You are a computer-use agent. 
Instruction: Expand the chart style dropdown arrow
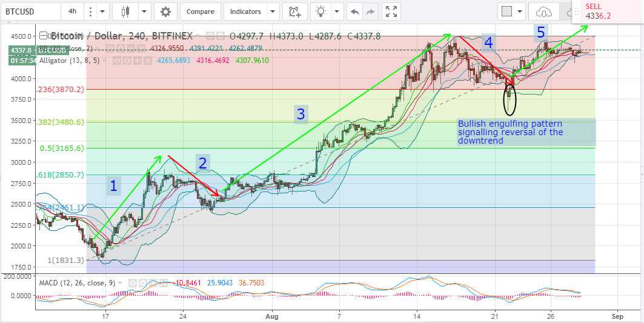144,12
